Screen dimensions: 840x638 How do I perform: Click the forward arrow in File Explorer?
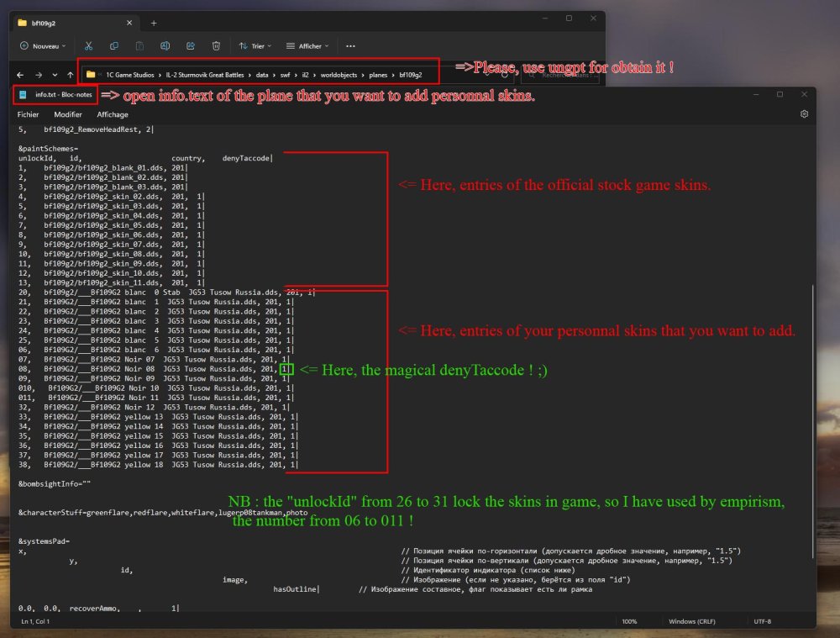click(38, 74)
